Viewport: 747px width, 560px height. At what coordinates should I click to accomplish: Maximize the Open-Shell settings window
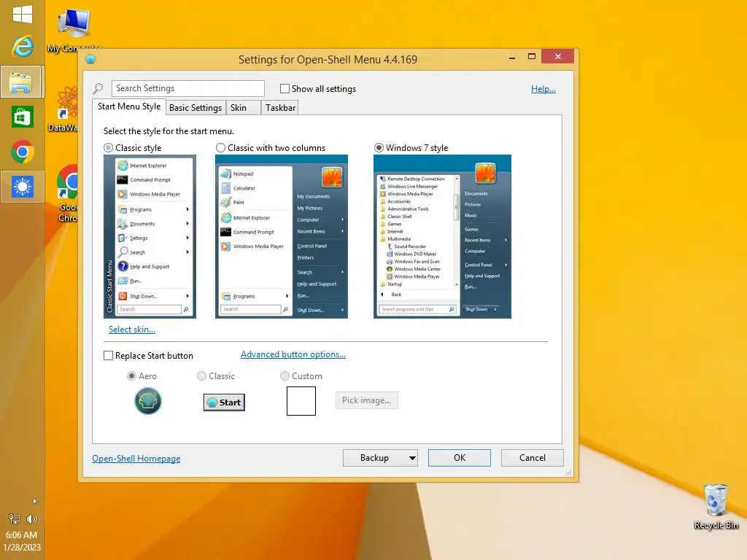click(532, 57)
